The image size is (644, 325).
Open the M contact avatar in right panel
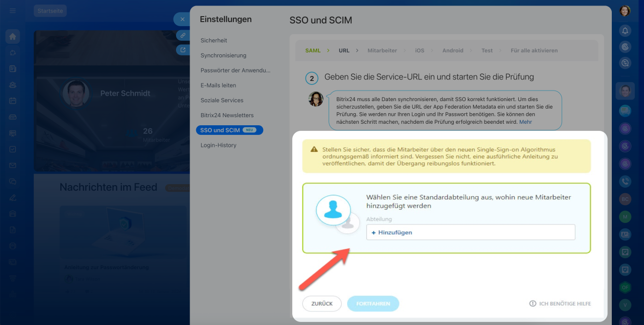625,217
